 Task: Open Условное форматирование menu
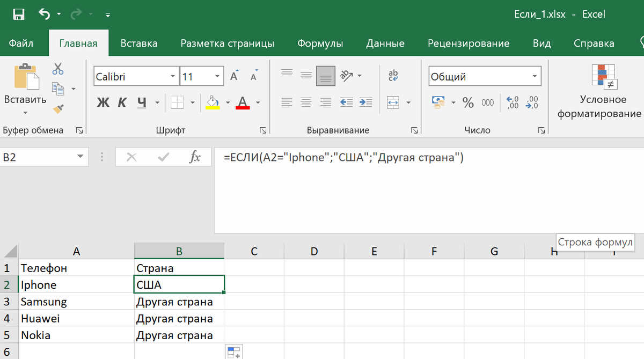tap(599, 91)
